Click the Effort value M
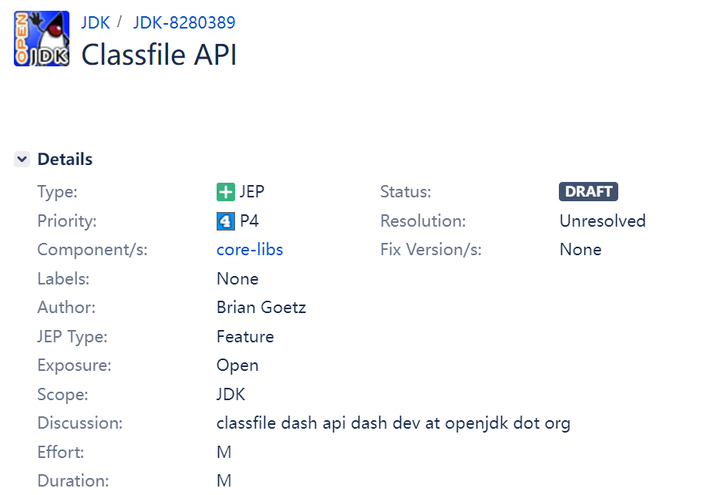 [224, 452]
